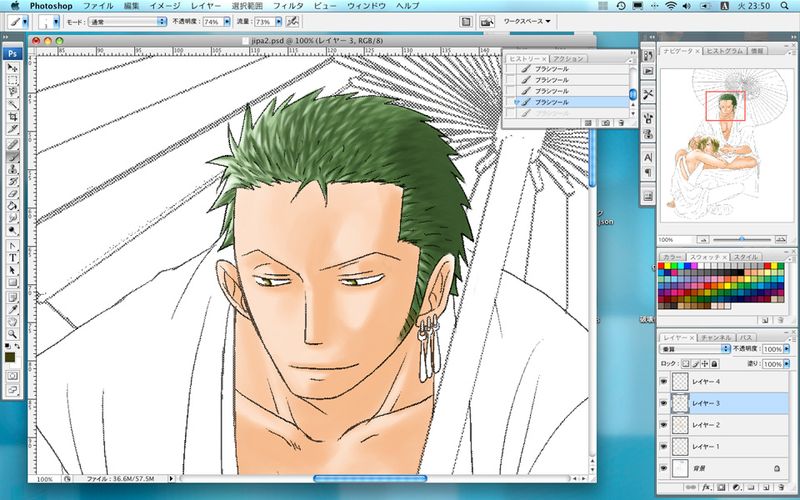Delete layer with trash icon
This screenshot has width=800, height=500.
pos(780,488)
